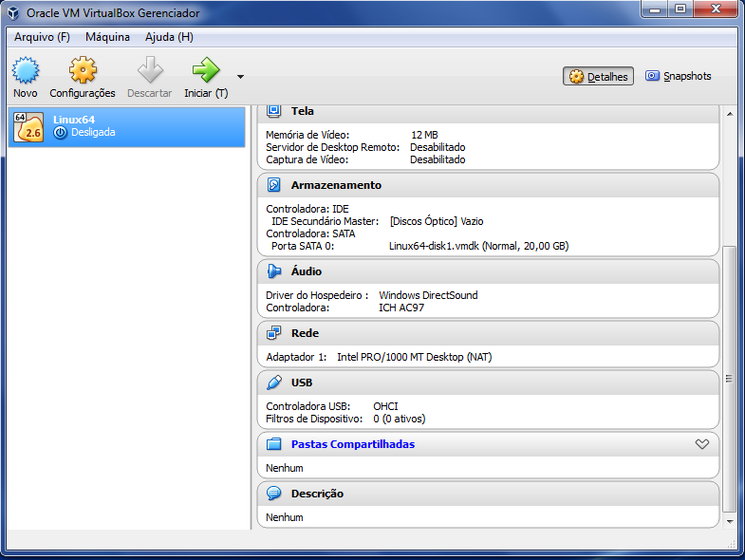The width and height of the screenshot is (745, 560).
Task: Click the Controladora: SATA line
Action: (x=310, y=233)
